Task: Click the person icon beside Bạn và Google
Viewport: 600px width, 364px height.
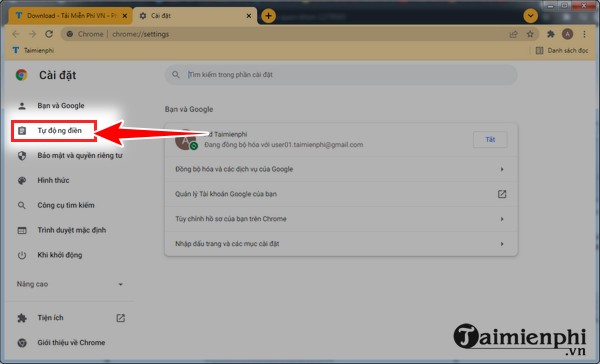Action: [x=22, y=106]
